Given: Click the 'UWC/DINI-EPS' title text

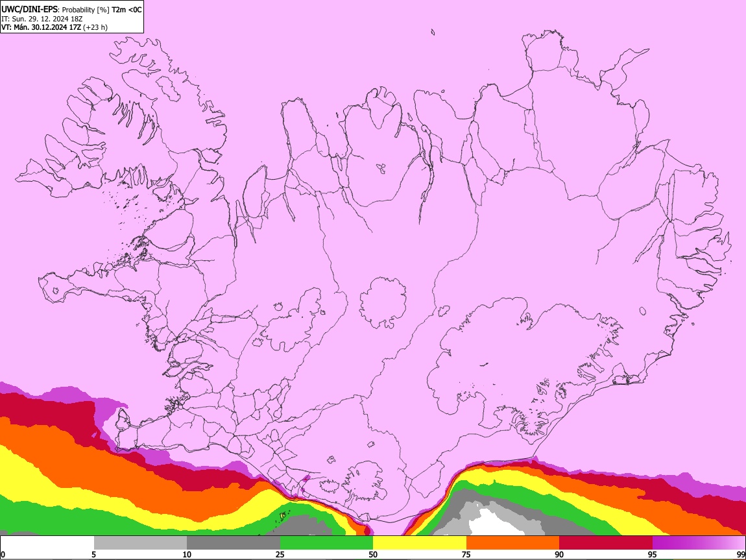Looking at the screenshot, I should click(x=29, y=10).
